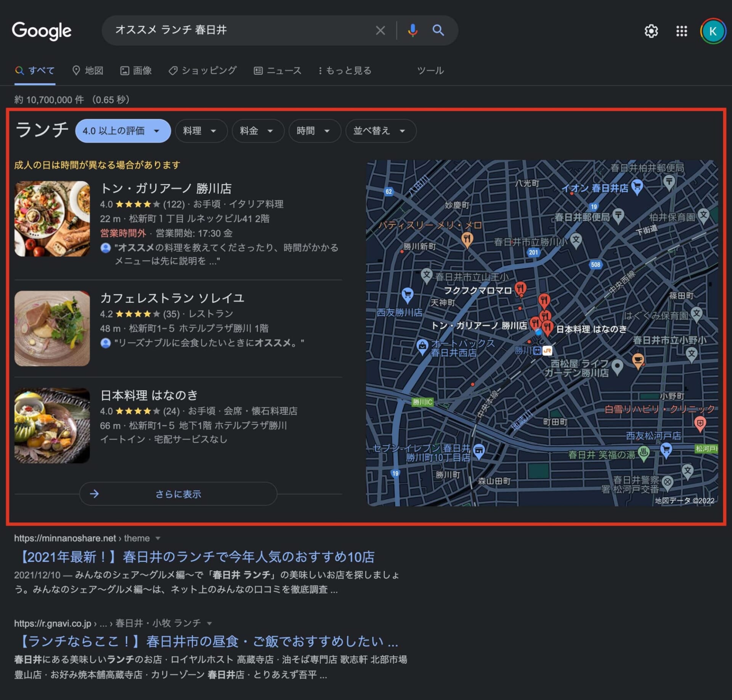
Task: Click the 日本料理 はなのき label on the map
Action: [591, 329]
